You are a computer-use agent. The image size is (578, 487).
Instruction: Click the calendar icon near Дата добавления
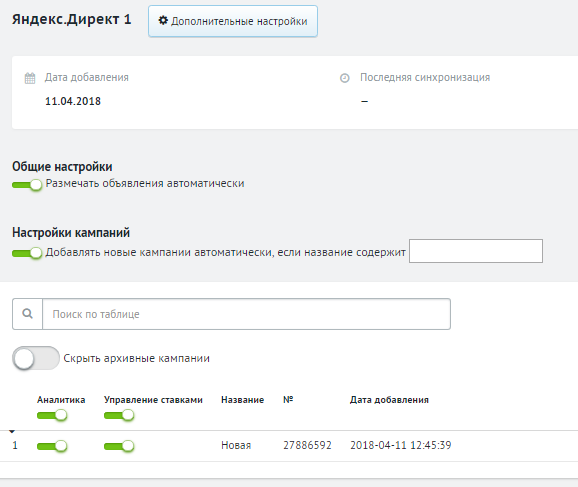pyautogui.click(x=30, y=78)
